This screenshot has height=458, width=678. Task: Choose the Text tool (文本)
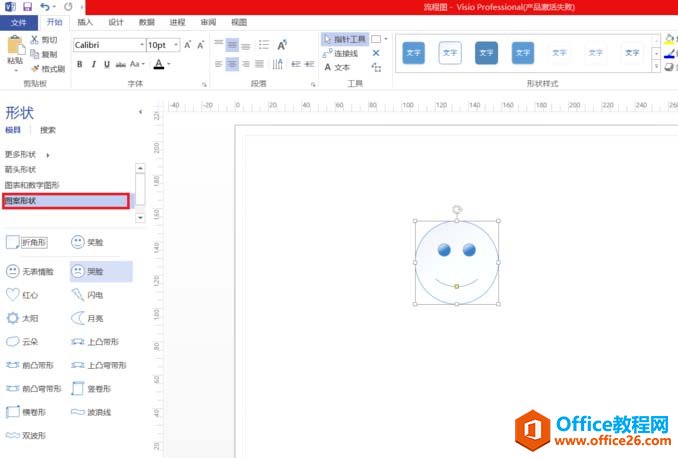point(337,67)
